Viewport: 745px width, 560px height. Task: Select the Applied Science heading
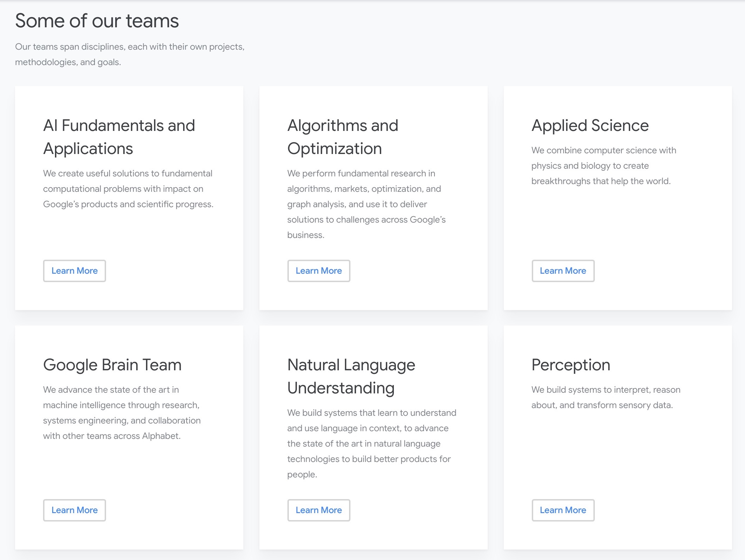(590, 125)
